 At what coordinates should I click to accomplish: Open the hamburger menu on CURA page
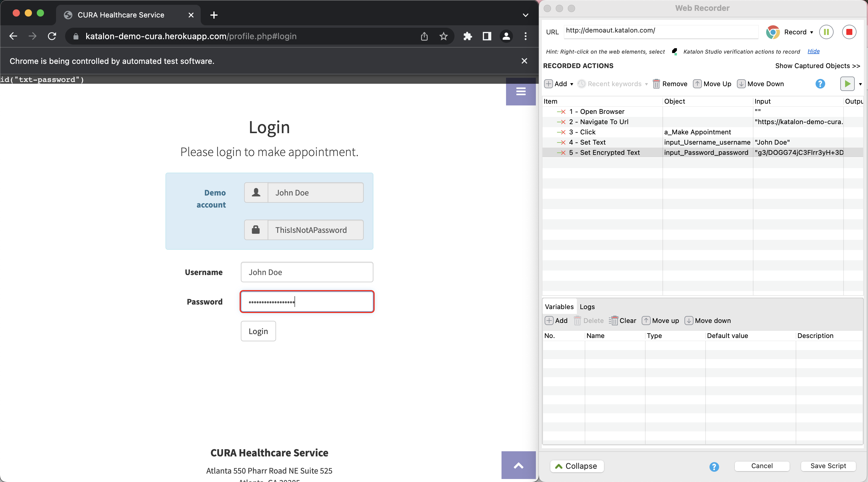tap(520, 91)
